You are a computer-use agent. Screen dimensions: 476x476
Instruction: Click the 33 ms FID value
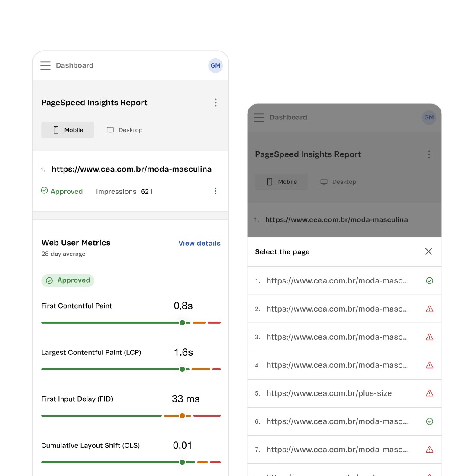186,399
